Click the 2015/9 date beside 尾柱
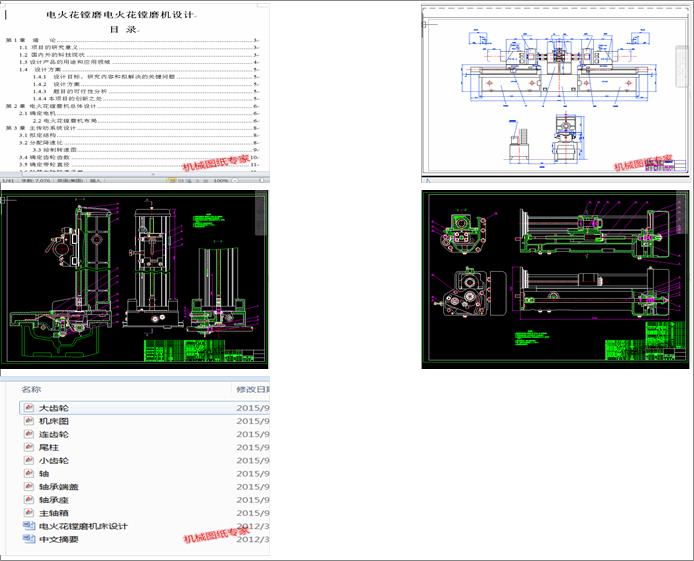This screenshot has width=694, height=561. pyautogui.click(x=253, y=447)
